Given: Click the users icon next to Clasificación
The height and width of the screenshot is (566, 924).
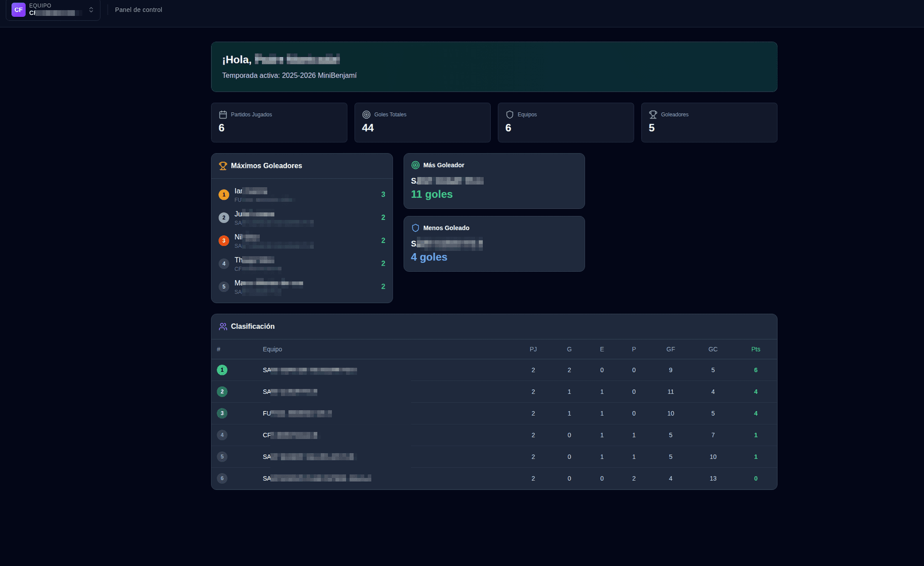Looking at the screenshot, I should coord(223,326).
